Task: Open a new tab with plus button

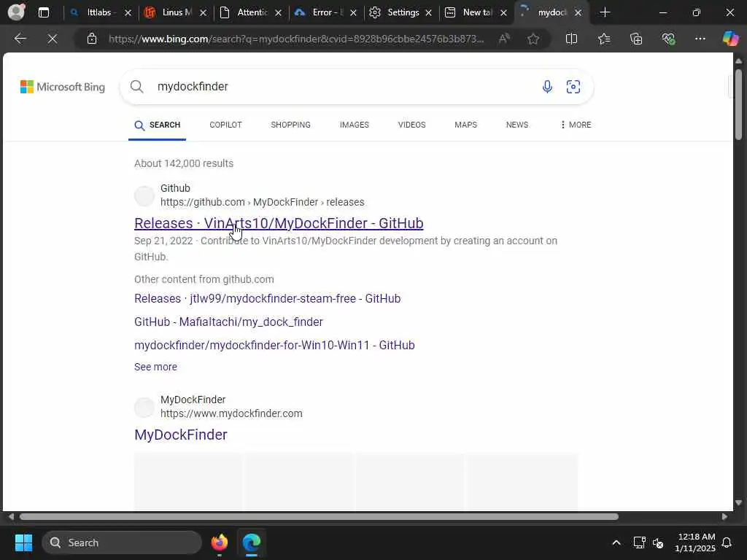Action: pos(605,12)
